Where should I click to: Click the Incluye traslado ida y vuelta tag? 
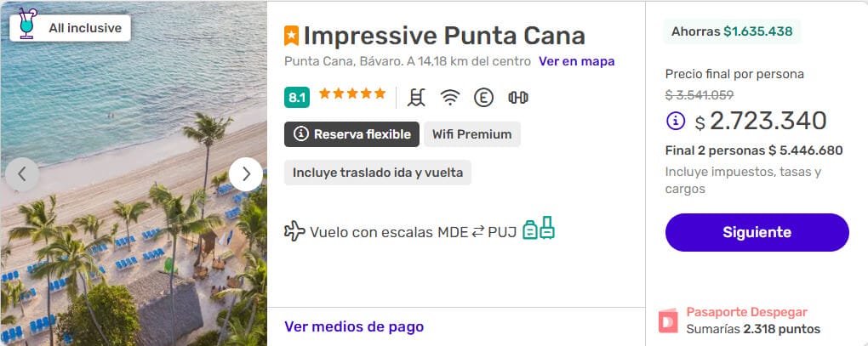click(x=378, y=173)
